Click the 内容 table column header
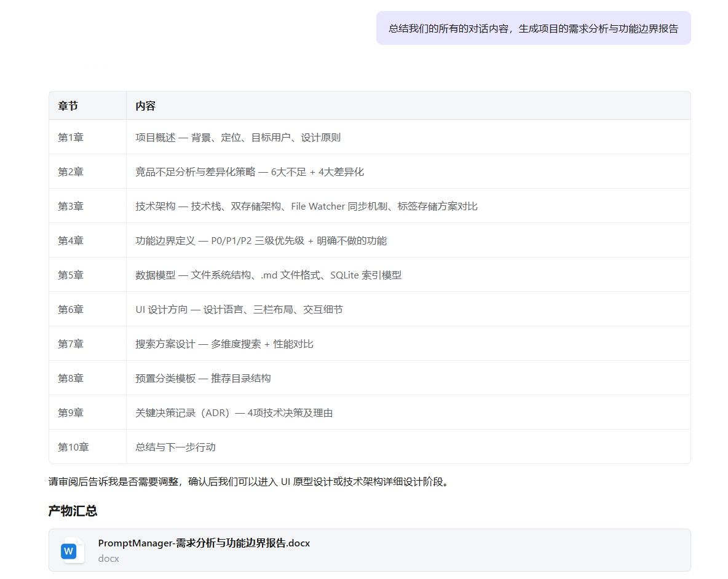The height and width of the screenshot is (579, 728). pos(146,106)
